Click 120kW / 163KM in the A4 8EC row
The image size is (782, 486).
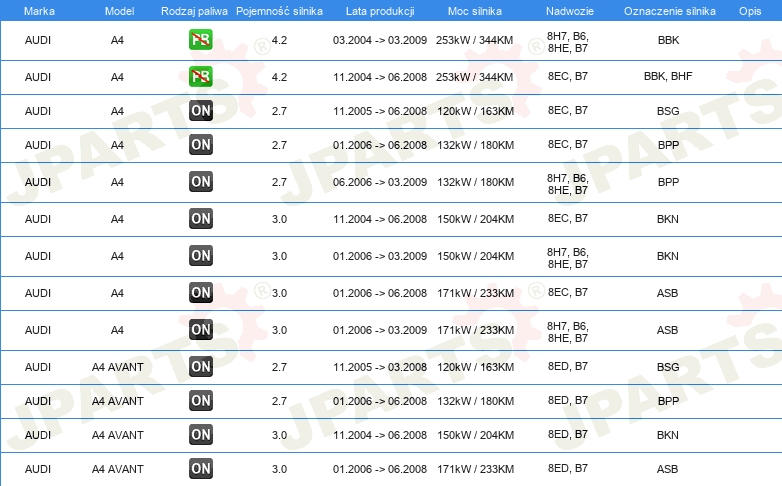tap(475, 111)
